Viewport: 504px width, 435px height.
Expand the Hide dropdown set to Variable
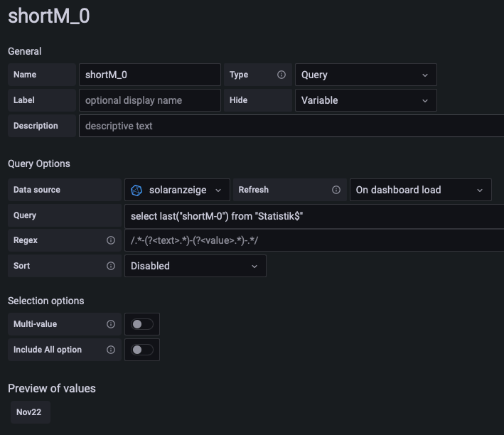365,100
